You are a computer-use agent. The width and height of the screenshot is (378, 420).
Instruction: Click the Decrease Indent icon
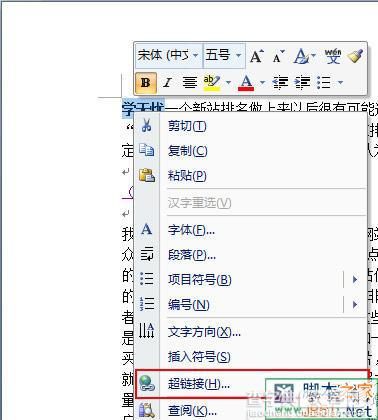[280, 82]
